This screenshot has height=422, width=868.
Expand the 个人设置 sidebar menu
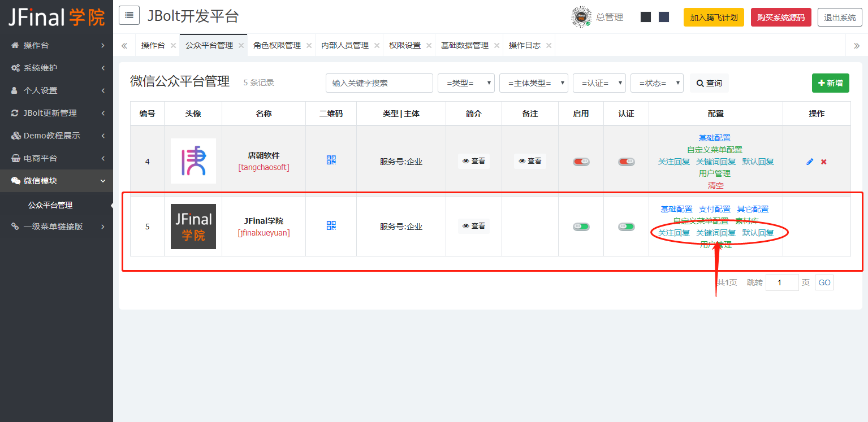pos(57,90)
